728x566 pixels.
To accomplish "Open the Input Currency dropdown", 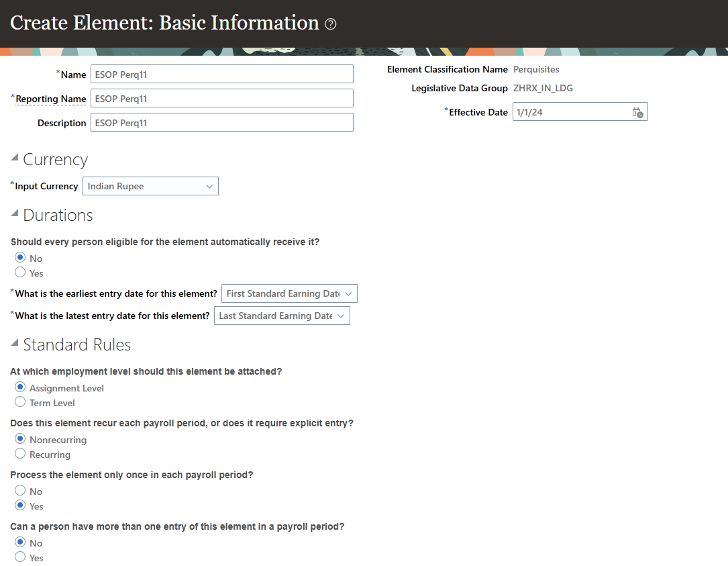I will pos(150,187).
